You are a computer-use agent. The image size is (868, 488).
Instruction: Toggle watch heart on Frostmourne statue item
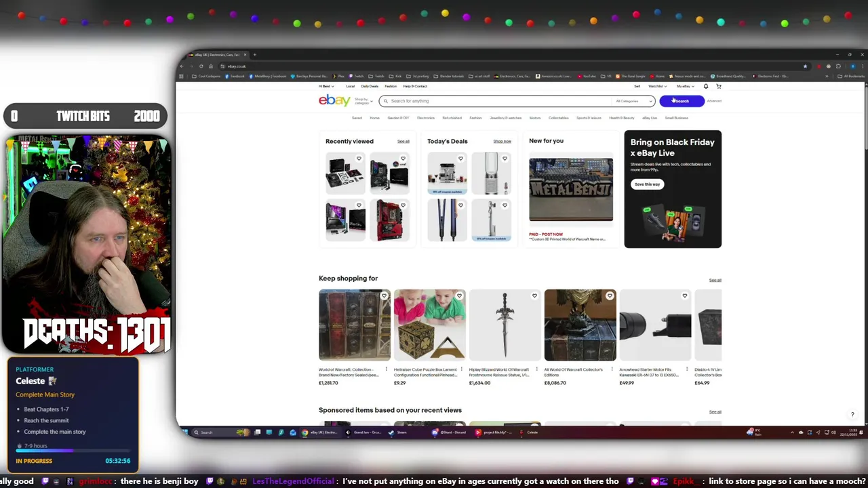pos(534,296)
